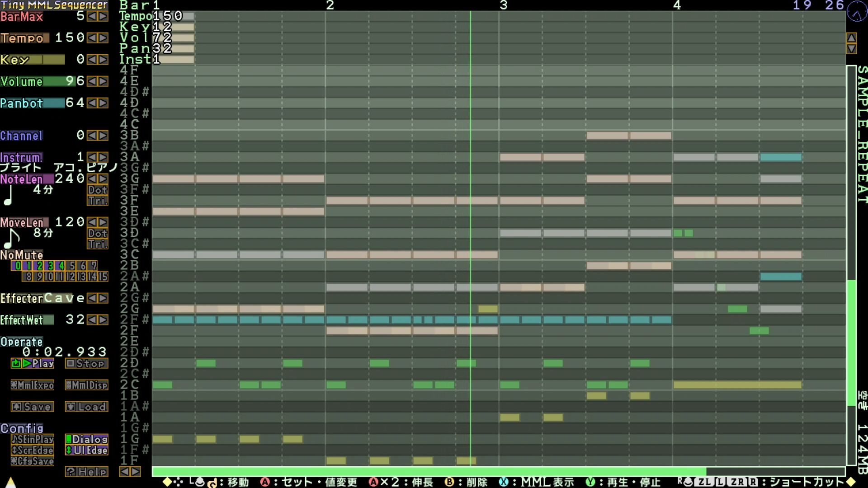Choose previous Effecter type
Screen dimensions: 868x488
pos(92,298)
